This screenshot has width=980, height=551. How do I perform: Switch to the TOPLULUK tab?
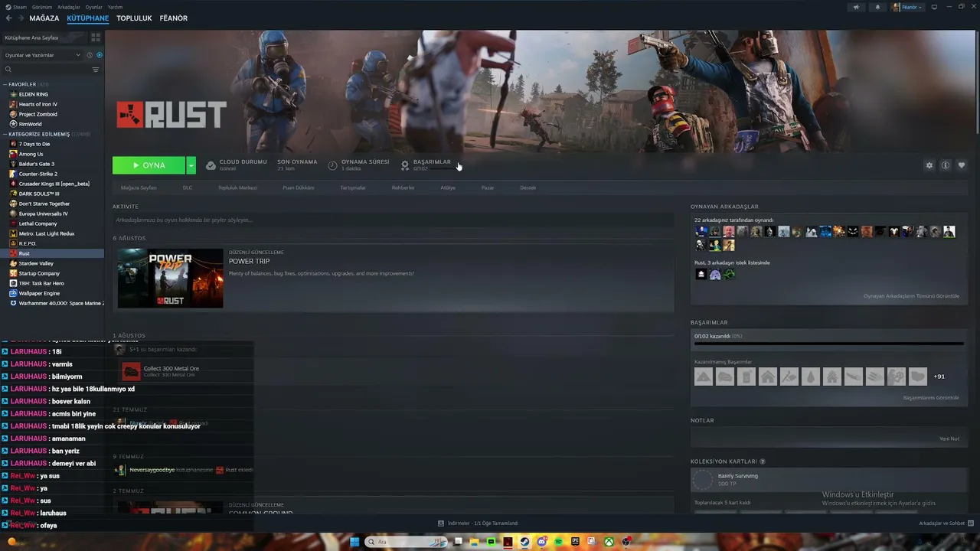point(134,18)
